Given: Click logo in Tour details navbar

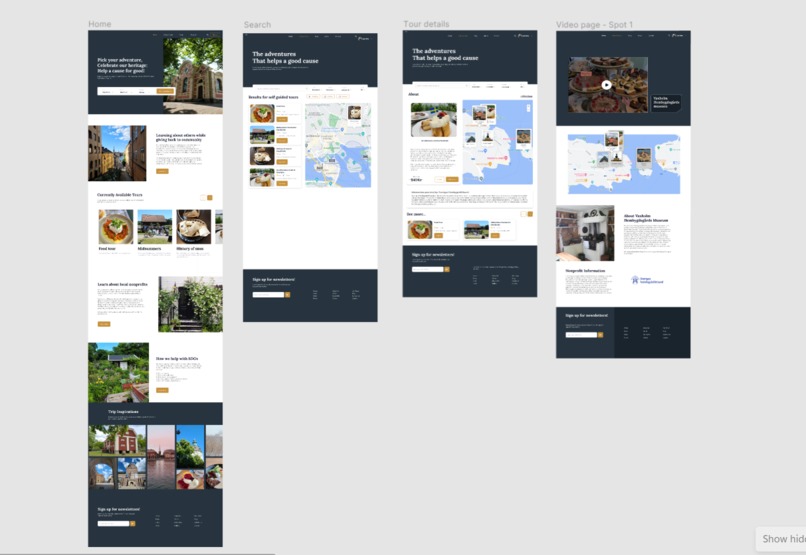Looking at the screenshot, I should (x=523, y=35).
